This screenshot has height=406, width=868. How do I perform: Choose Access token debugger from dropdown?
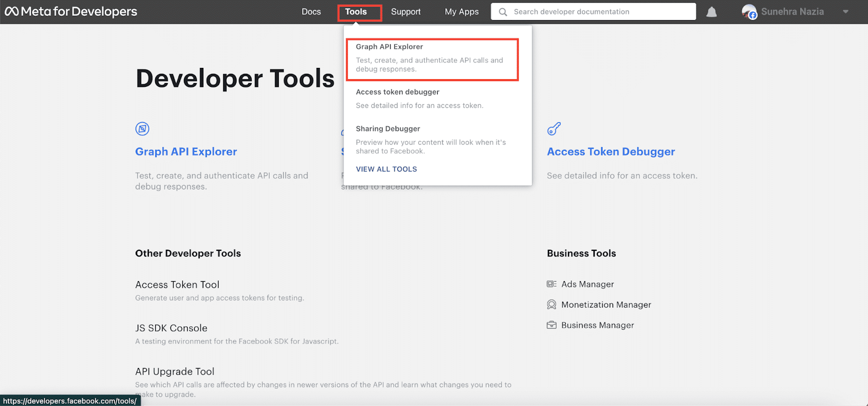398,92
